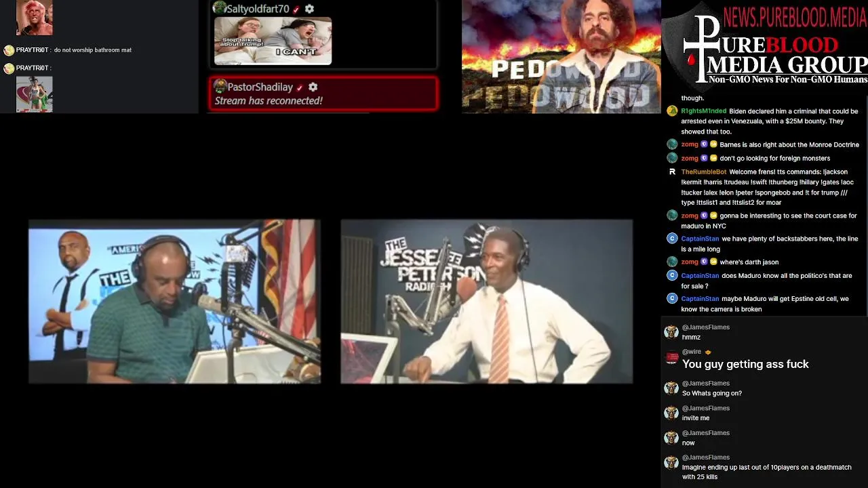This screenshot has height=488, width=868.
Task: Open the 'I CAN'T' meme image
Action: pos(273,41)
